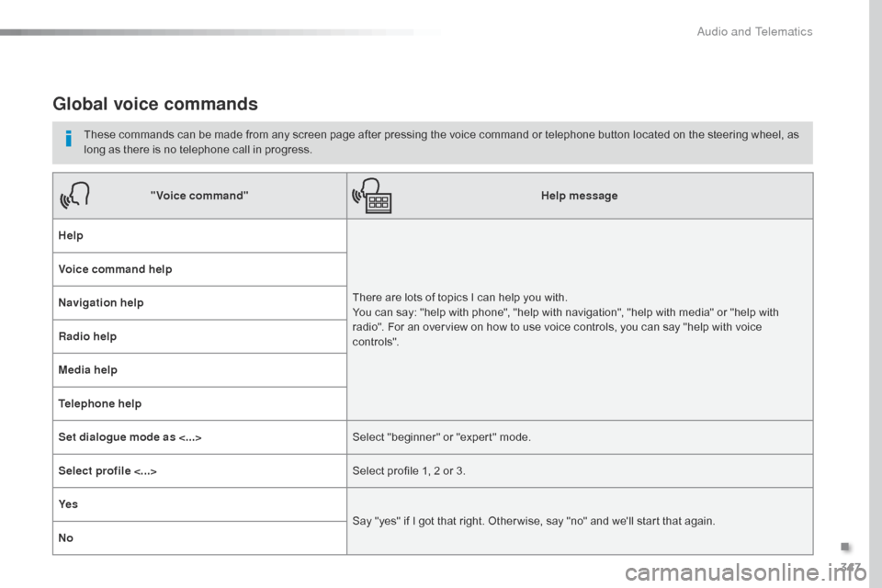882x588 pixels.
Task: Select the Global voice commands heading
Action: coord(155,104)
